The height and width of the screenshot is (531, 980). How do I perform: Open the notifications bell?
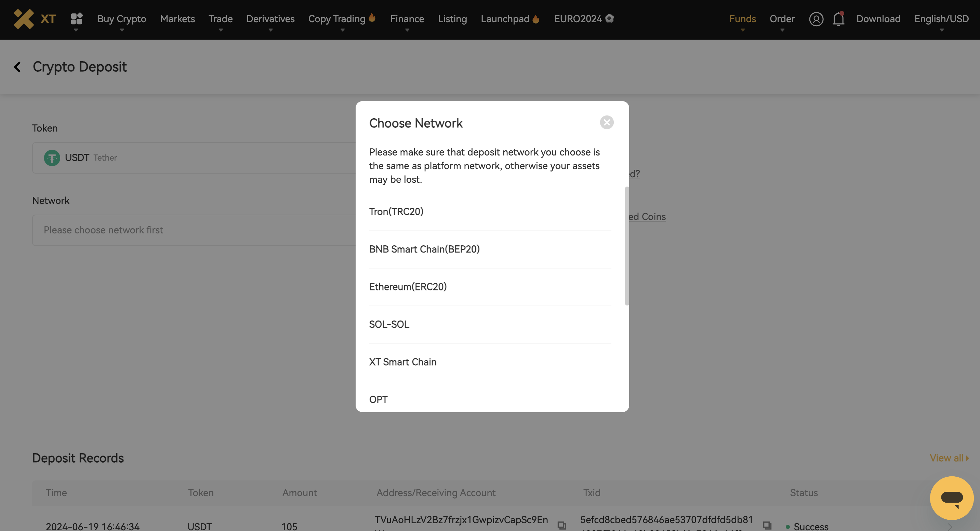click(x=838, y=19)
